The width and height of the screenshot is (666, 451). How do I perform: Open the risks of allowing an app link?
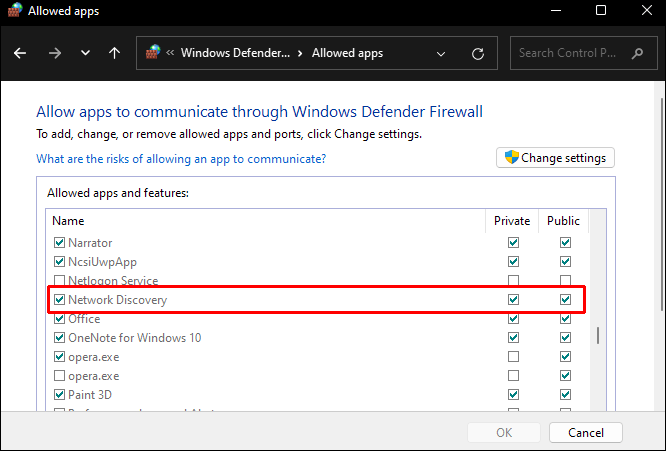tap(181, 159)
